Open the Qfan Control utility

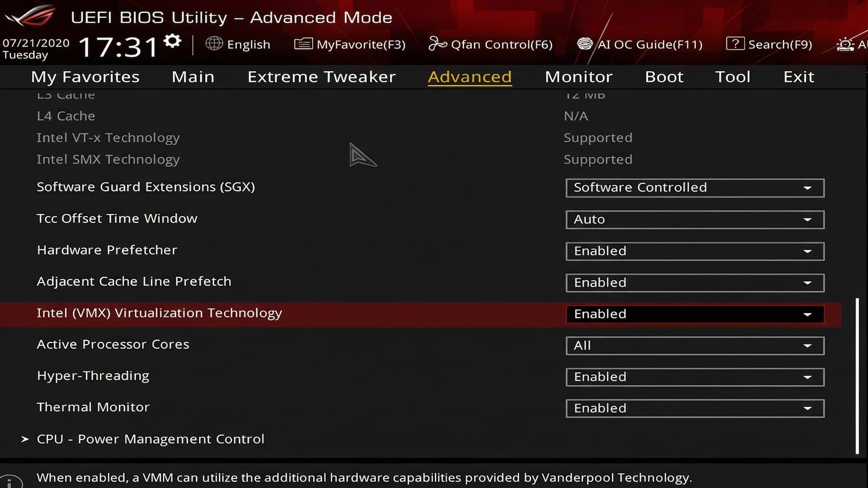[491, 44]
